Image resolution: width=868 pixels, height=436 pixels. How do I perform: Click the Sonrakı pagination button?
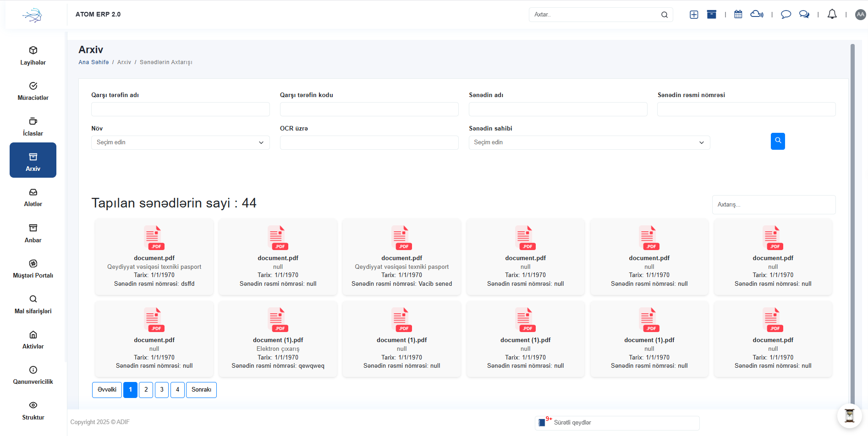coord(201,390)
